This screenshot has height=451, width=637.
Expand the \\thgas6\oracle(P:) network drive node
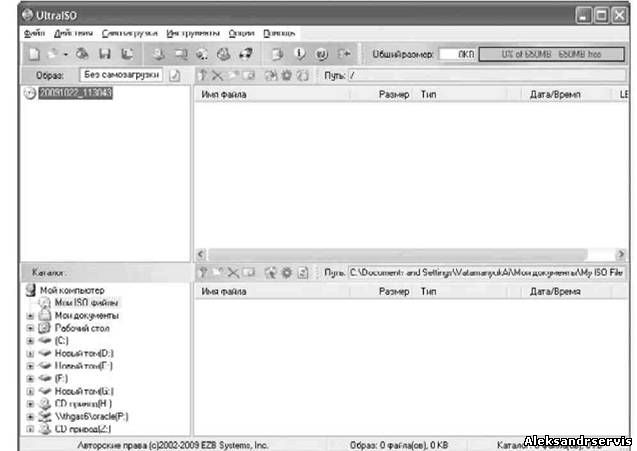[30, 416]
